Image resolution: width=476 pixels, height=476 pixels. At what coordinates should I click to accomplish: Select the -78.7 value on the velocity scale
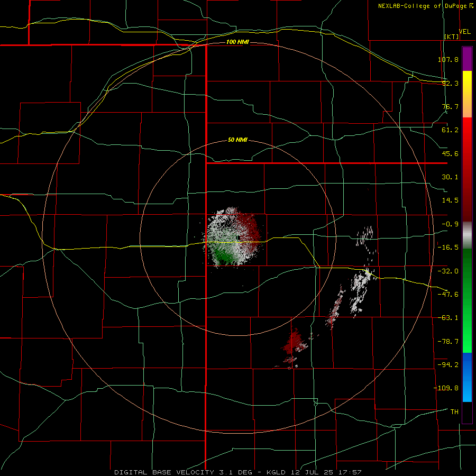tap(448, 342)
